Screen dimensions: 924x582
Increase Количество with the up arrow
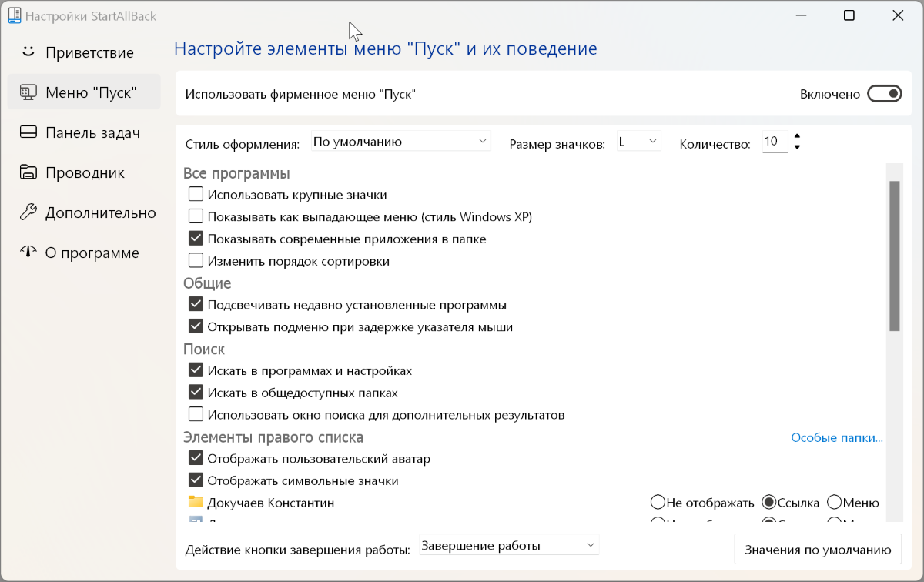point(797,136)
